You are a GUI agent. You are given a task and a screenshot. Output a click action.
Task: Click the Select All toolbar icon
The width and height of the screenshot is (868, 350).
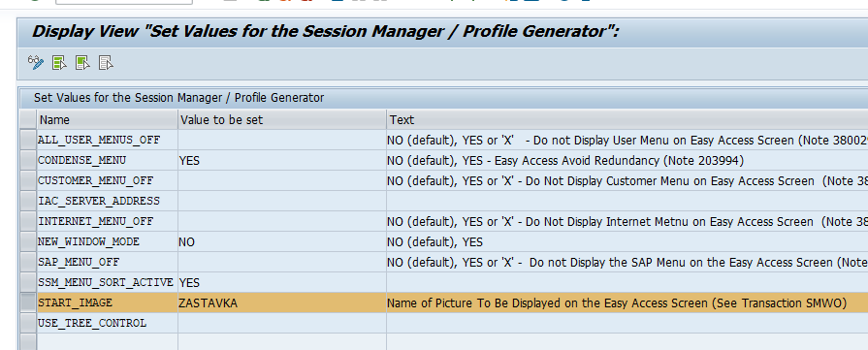pos(59,63)
